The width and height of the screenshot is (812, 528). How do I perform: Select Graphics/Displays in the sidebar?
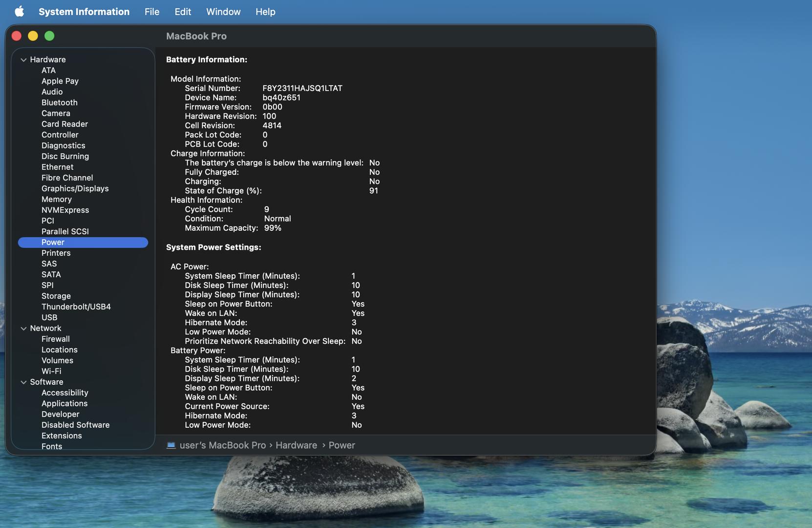coord(75,189)
